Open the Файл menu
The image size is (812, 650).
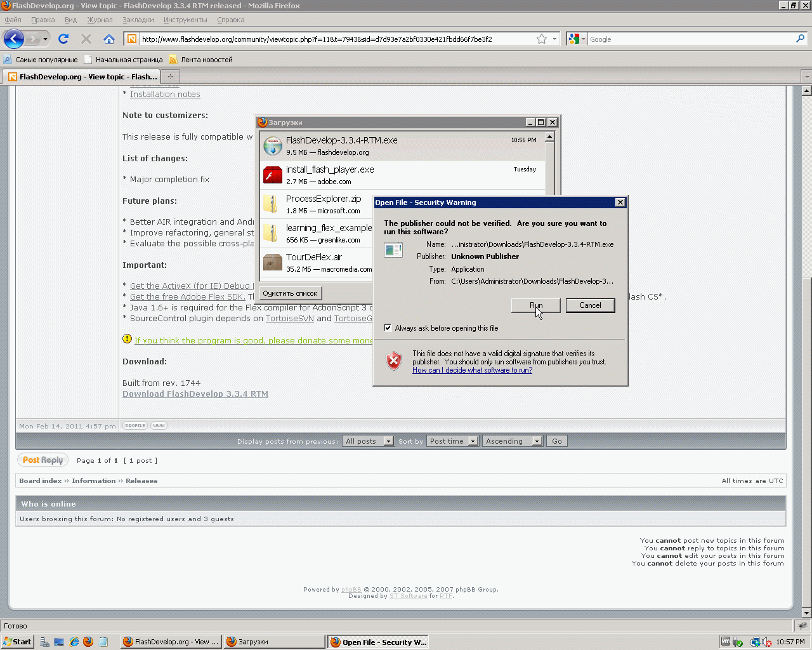click(x=13, y=20)
